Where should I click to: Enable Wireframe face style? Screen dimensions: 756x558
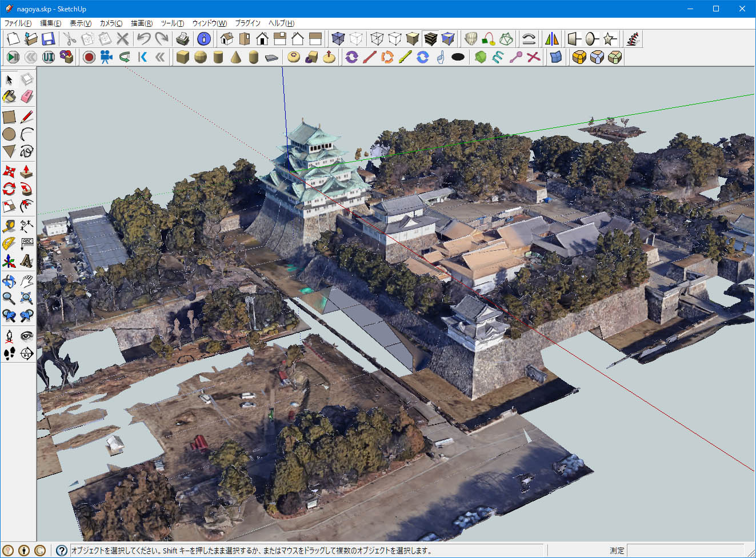pyautogui.click(x=377, y=39)
